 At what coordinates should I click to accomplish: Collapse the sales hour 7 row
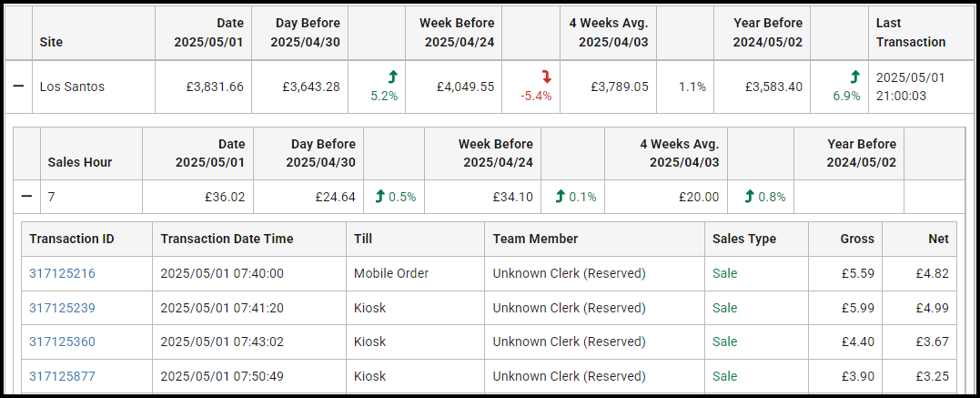click(x=27, y=197)
